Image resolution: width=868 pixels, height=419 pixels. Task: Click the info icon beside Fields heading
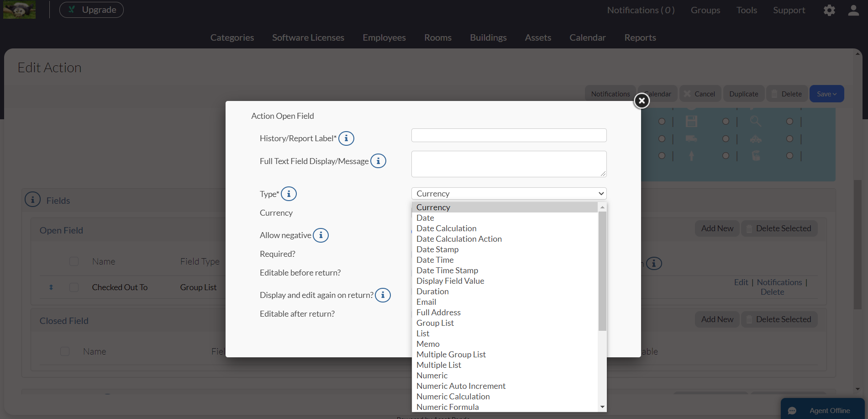pyautogui.click(x=32, y=200)
